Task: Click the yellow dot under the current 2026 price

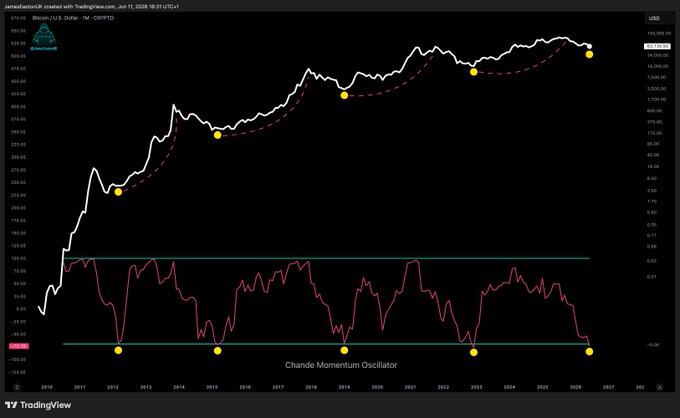Action: click(x=589, y=54)
